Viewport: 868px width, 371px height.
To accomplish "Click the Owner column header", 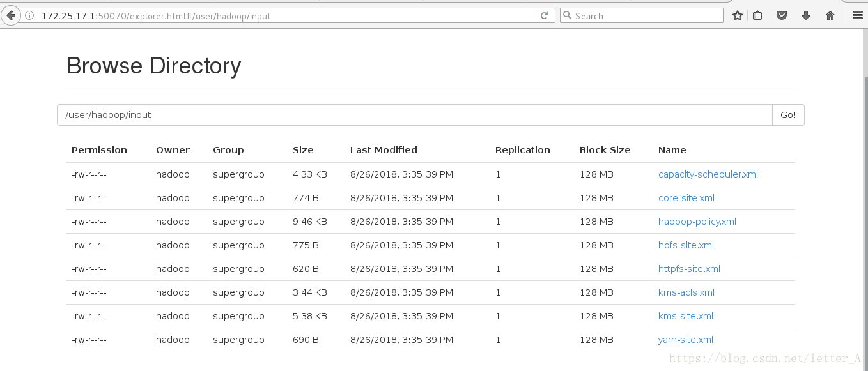I will pos(173,150).
